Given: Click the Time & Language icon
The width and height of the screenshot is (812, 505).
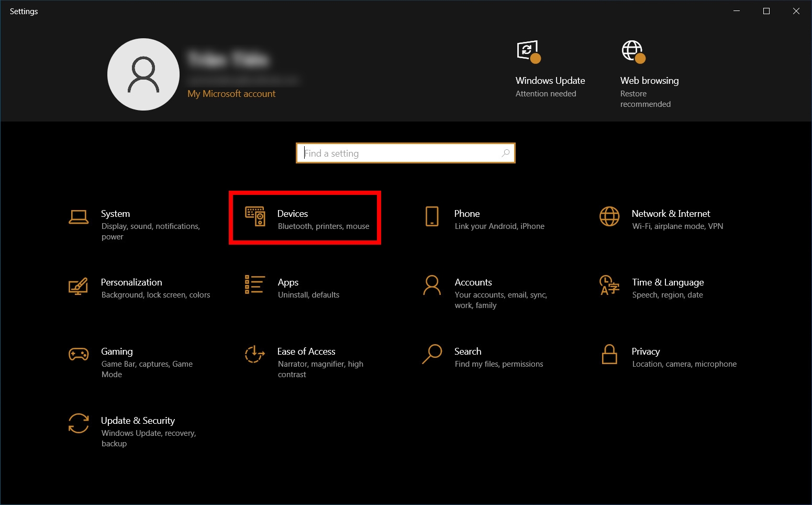Looking at the screenshot, I should tap(609, 286).
